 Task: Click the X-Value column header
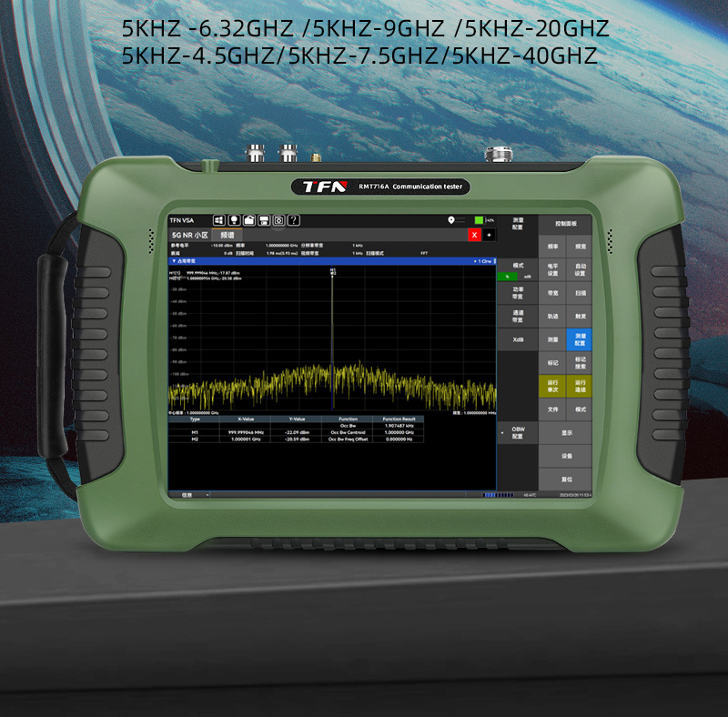[246, 419]
